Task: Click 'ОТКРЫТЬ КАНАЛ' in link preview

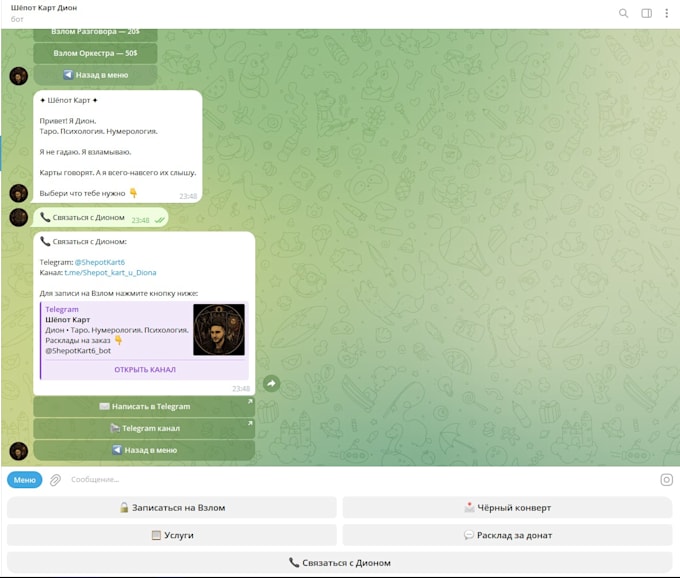Action: (x=145, y=369)
